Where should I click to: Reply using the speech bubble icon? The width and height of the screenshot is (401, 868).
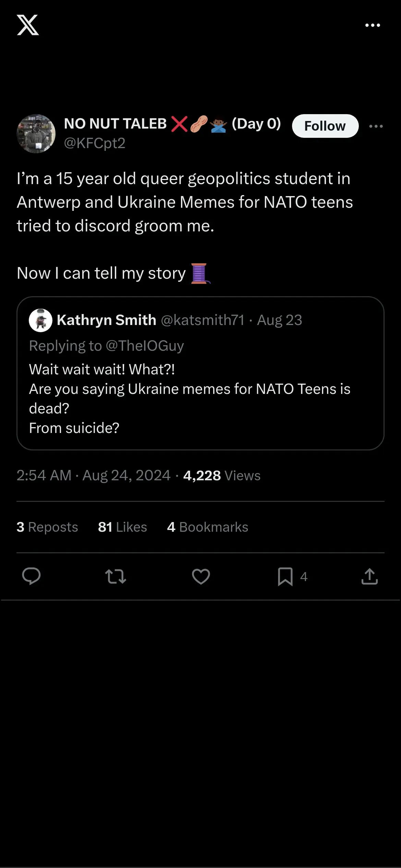tap(31, 576)
